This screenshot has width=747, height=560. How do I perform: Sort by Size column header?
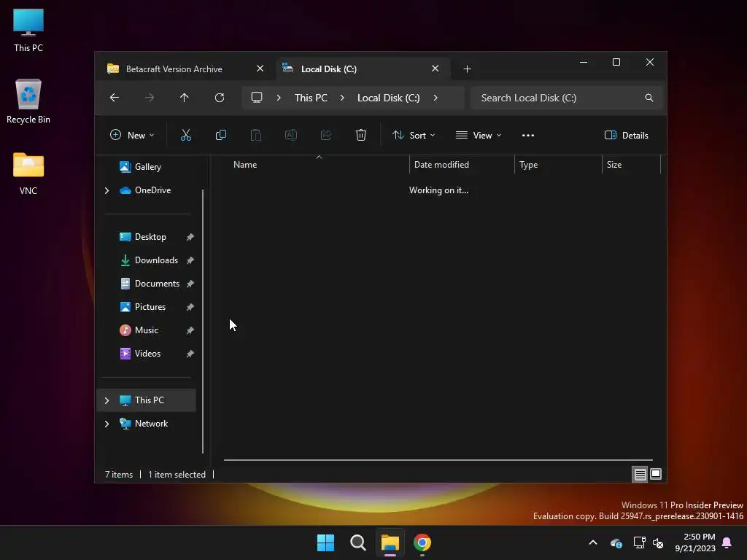click(631, 165)
